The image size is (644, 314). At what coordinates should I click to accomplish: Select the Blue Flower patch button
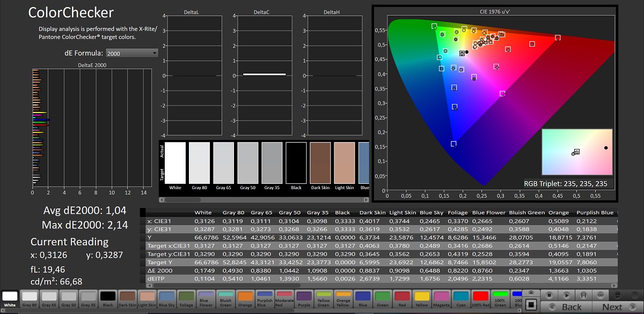[206, 299]
